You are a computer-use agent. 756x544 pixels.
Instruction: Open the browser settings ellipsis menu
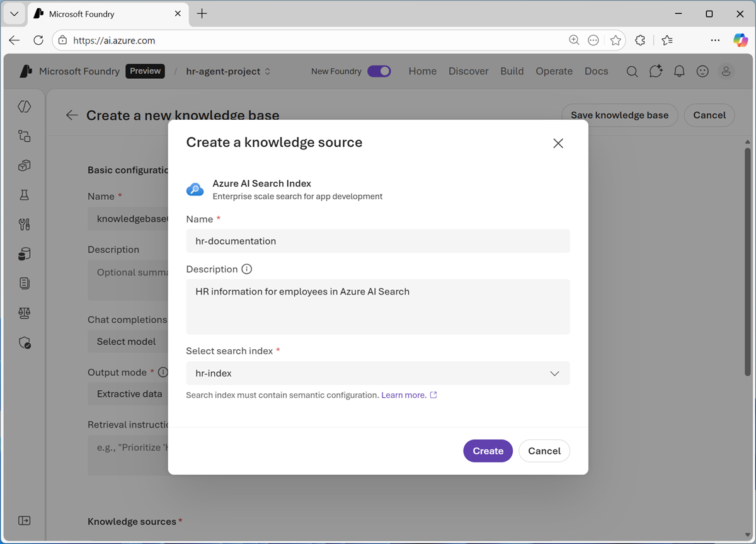715,40
